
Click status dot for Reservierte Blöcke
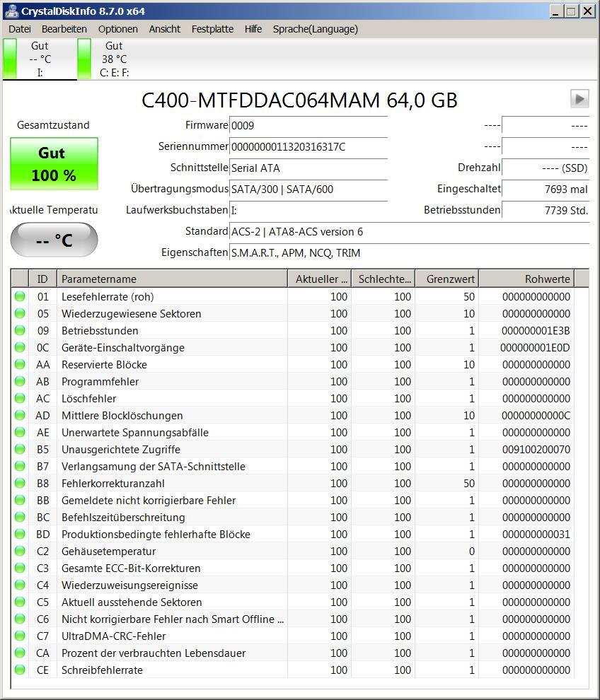coord(20,364)
